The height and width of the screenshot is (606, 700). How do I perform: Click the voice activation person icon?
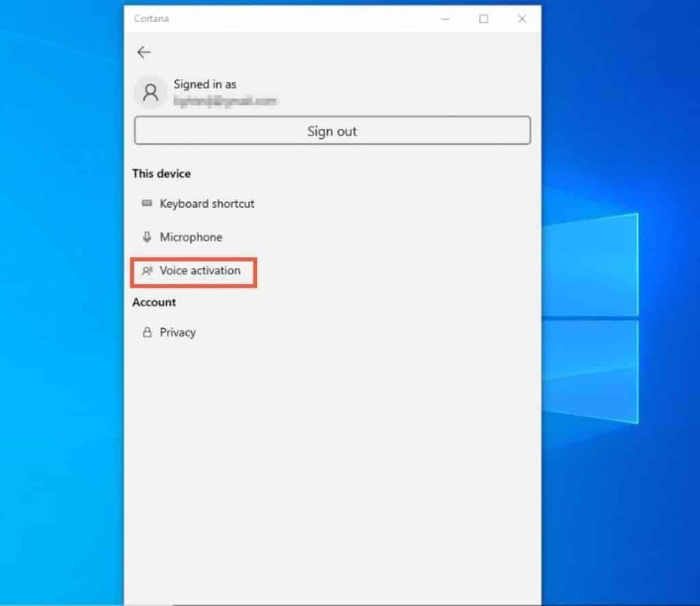(x=147, y=271)
